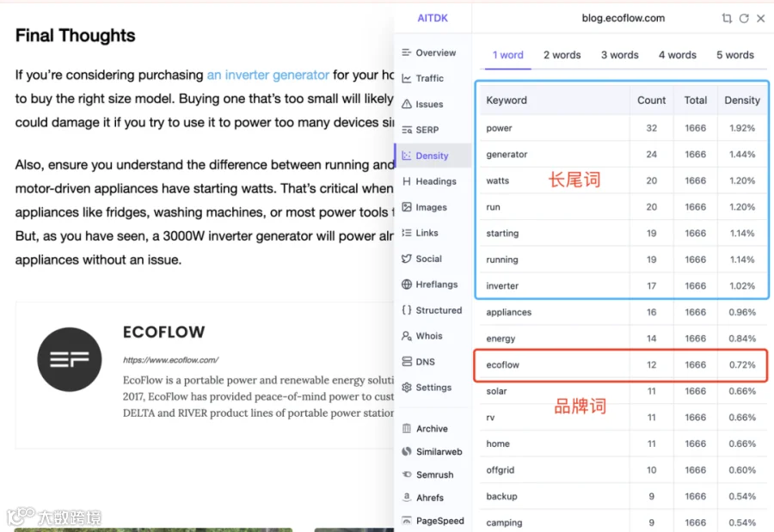
Task: Open the Overview panel icon
Action: tap(406, 52)
